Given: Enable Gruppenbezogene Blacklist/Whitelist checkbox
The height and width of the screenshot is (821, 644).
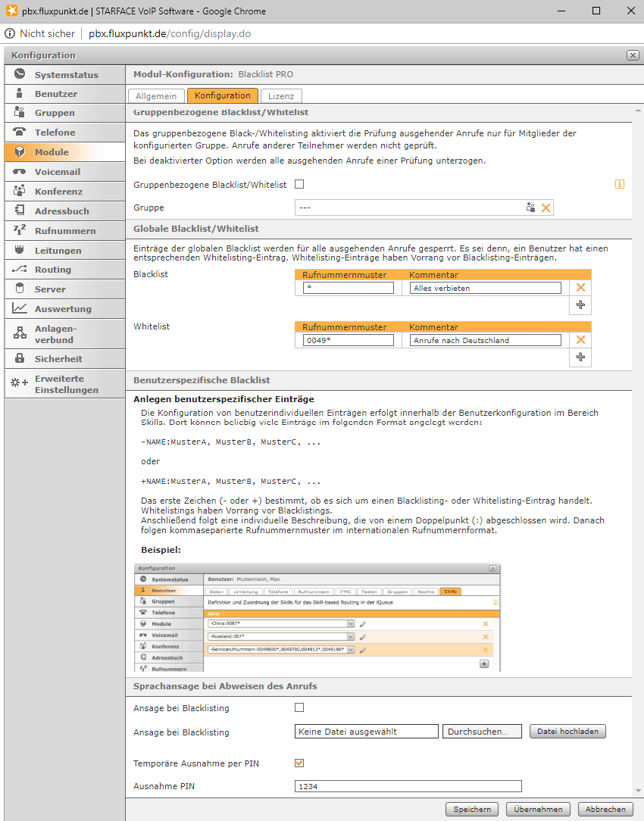Looking at the screenshot, I should 299,184.
